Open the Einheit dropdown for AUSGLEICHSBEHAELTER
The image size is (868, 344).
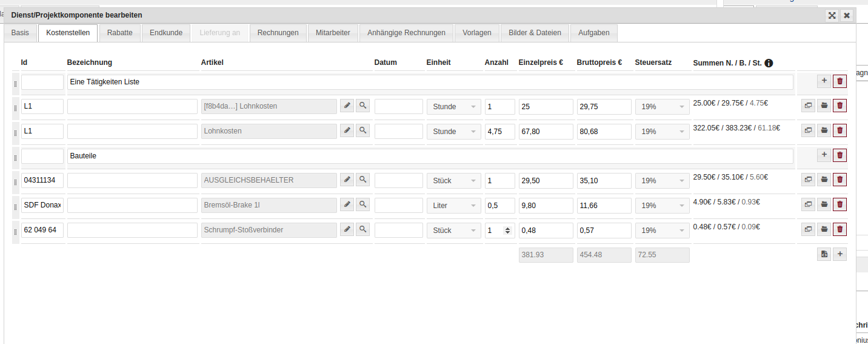pyautogui.click(x=453, y=181)
